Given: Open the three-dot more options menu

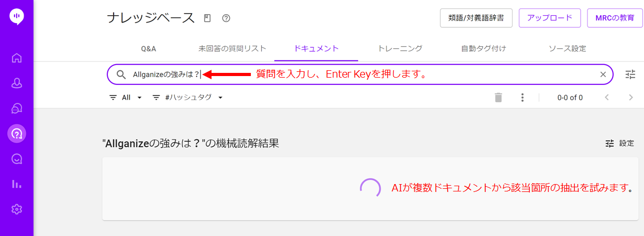Looking at the screenshot, I should tap(522, 98).
